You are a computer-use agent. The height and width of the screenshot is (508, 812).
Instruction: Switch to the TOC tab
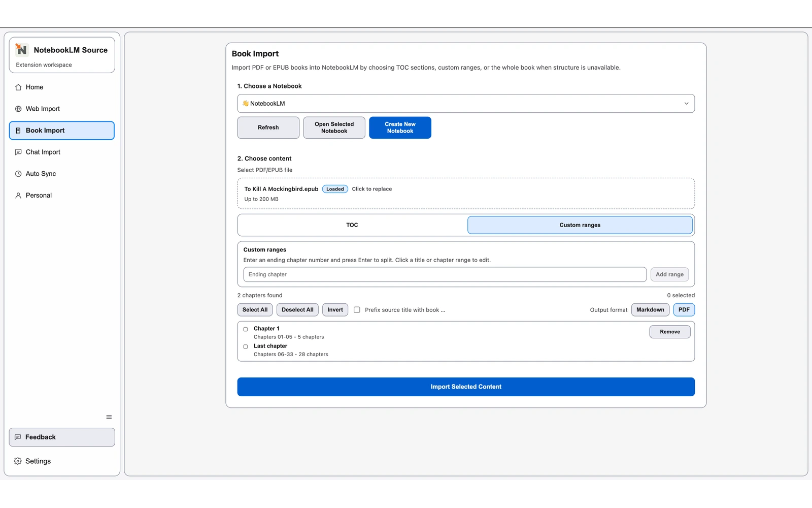(x=352, y=225)
